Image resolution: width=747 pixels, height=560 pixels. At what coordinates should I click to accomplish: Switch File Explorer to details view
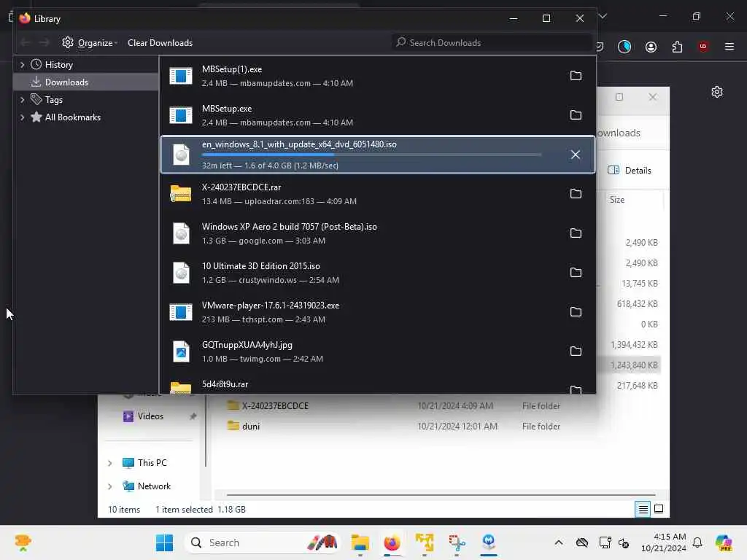coord(643,509)
